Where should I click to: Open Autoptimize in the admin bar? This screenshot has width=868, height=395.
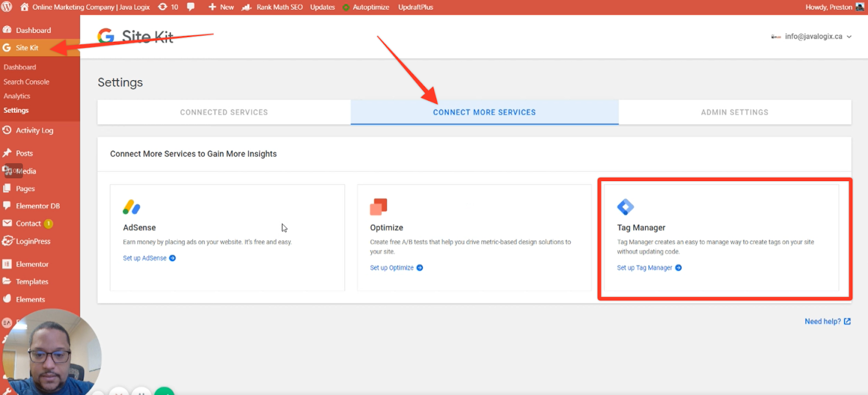(371, 7)
